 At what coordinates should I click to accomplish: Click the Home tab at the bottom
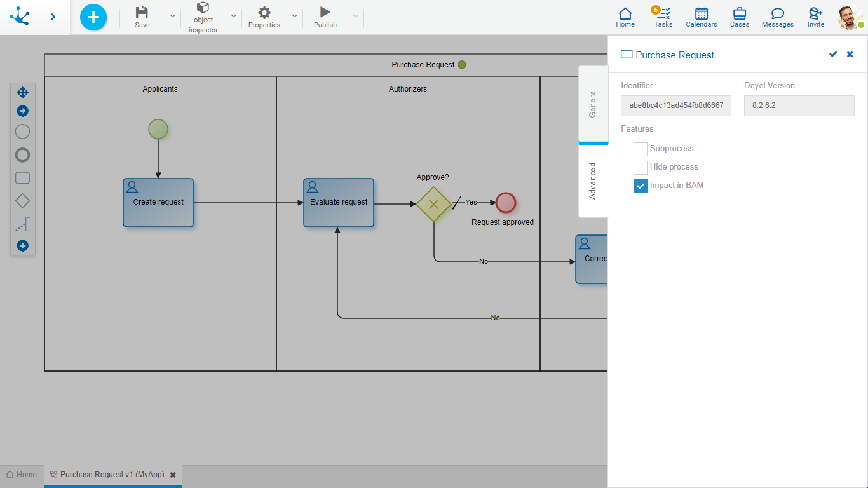[22, 475]
